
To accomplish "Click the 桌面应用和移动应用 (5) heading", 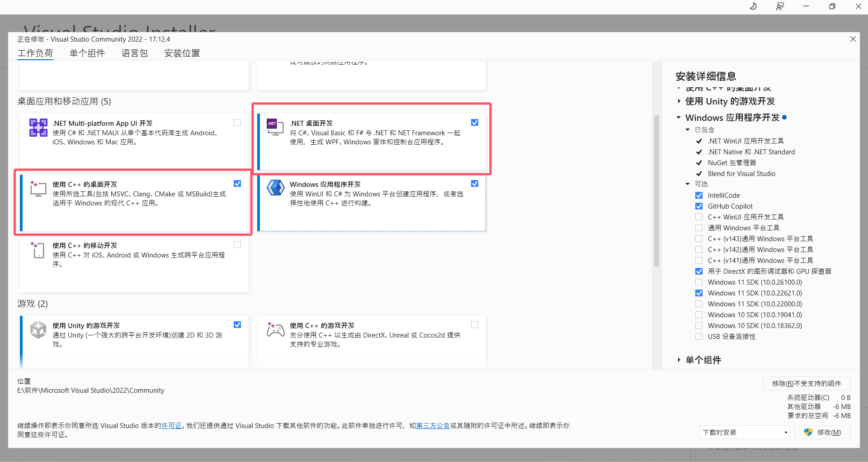I will (64, 101).
